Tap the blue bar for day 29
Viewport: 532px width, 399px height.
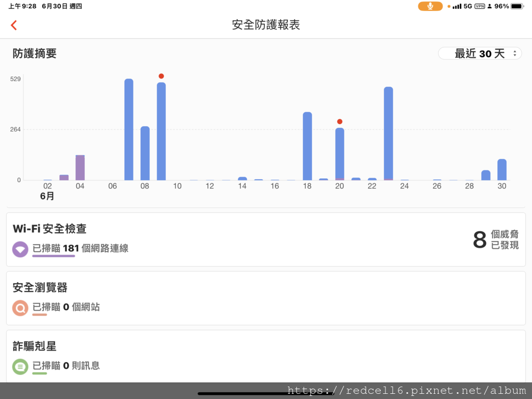[486, 175]
